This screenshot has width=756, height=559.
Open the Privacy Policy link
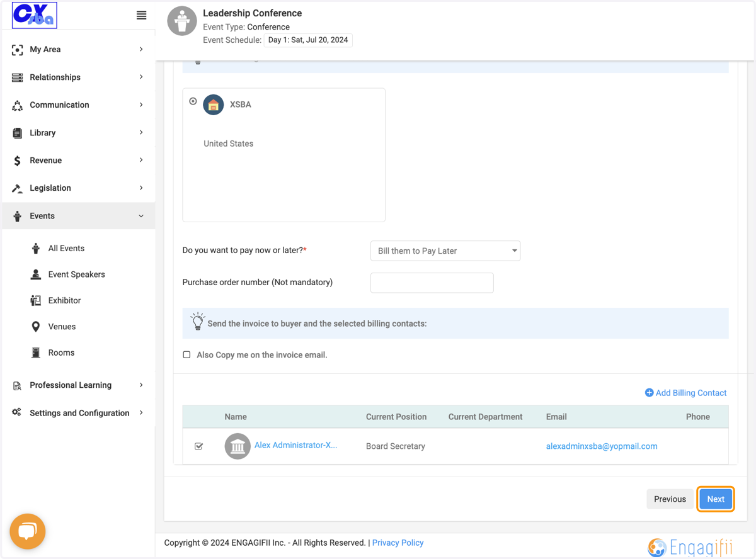pyautogui.click(x=398, y=543)
